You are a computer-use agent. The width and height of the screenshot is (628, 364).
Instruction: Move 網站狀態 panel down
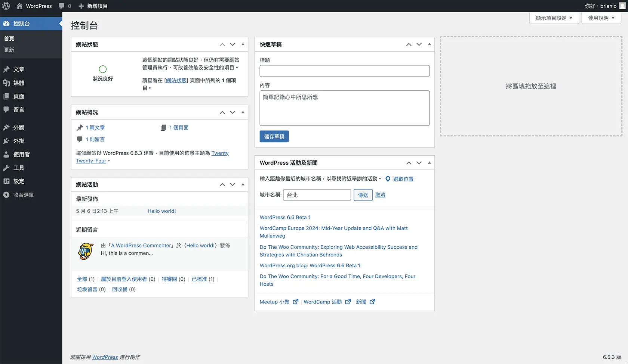click(233, 44)
